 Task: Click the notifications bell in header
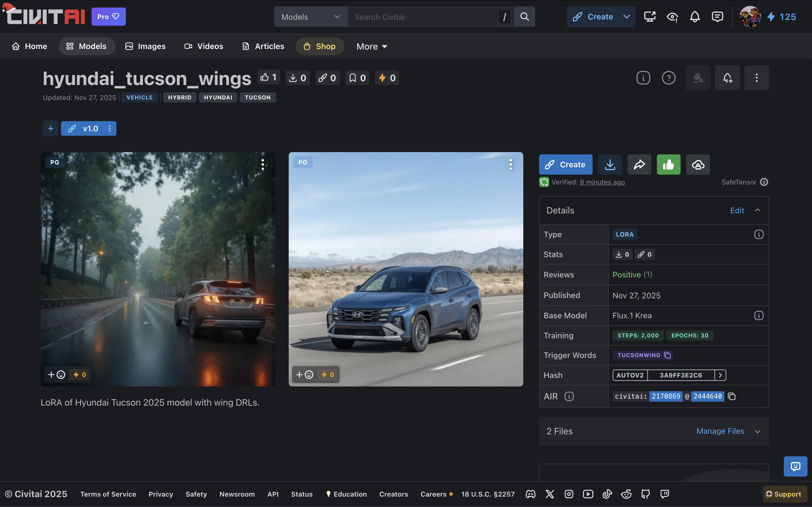click(694, 17)
